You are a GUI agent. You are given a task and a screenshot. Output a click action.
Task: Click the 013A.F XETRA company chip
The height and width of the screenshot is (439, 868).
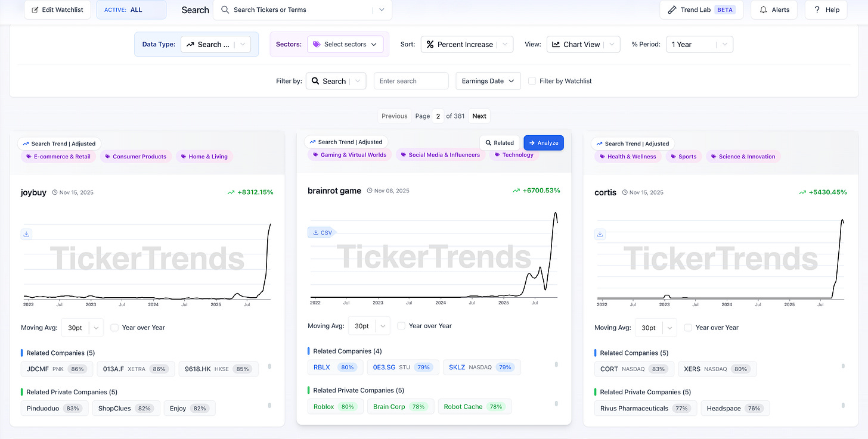(x=135, y=369)
